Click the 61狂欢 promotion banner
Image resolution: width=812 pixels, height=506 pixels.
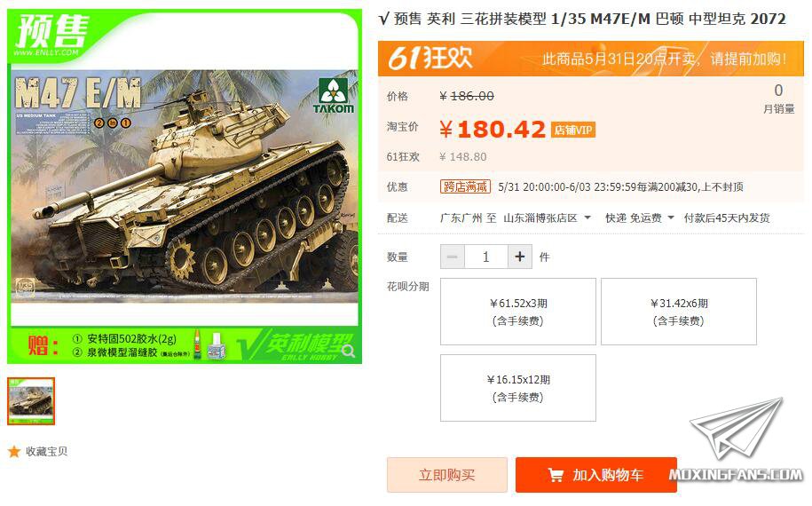591,58
